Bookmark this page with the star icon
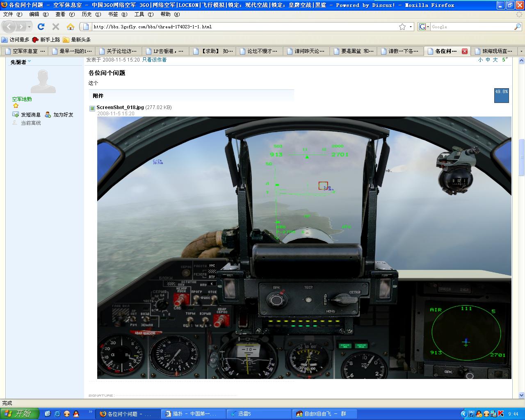Image resolution: width=525 pixels, height=420 pixels. pos(402,27)
